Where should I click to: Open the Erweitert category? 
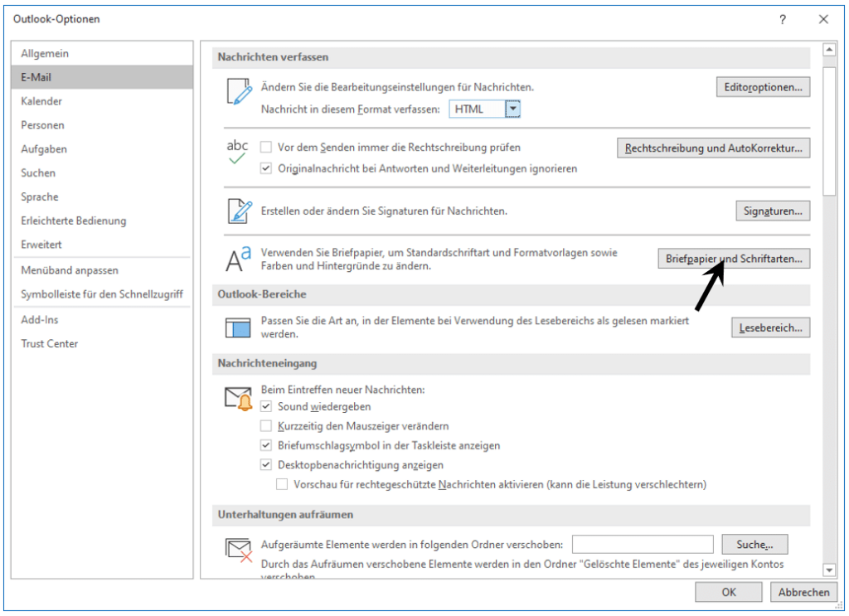tap(102, 244)
